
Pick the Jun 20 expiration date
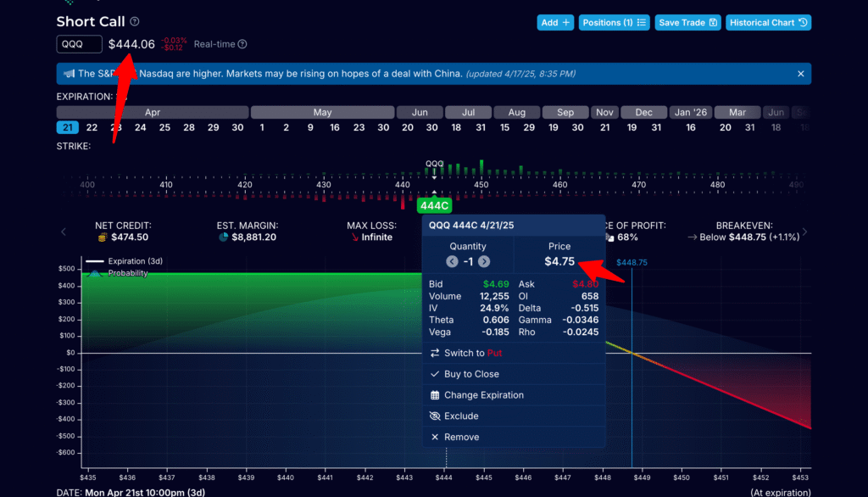pos(408,127)
